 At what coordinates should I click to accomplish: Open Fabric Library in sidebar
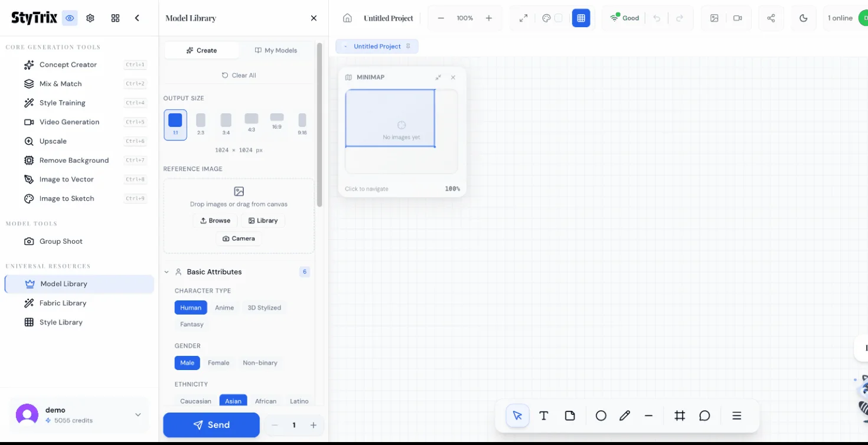(x=63, y=303)
